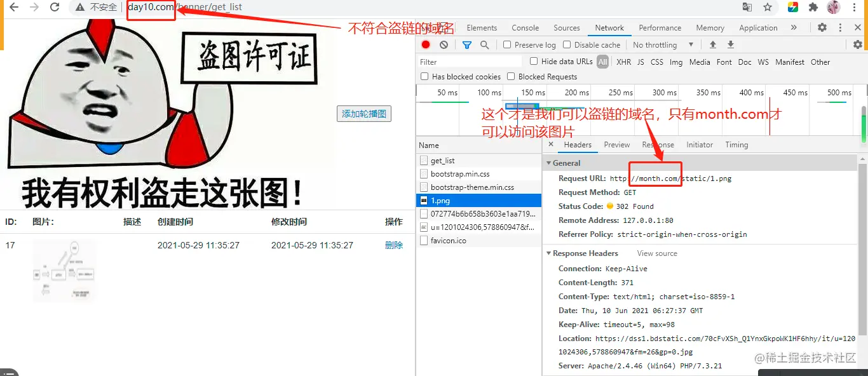
Task: Check the Hide data URLs checkbox
Action: (x=534, y=62)
